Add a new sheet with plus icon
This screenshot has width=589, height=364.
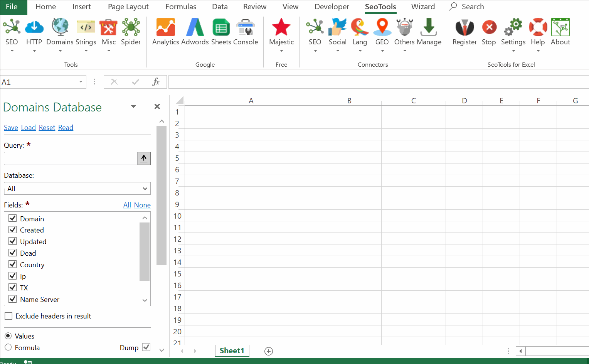point(269,351)
